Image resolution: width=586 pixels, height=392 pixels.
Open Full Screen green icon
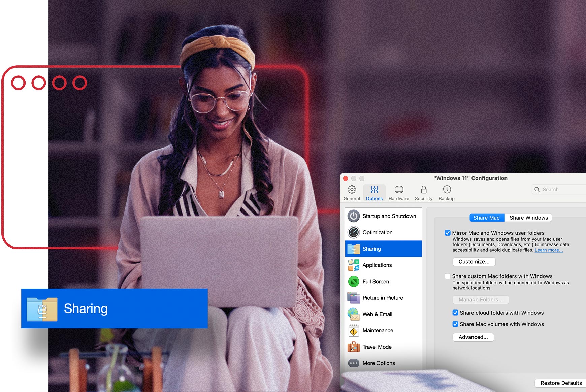(354, 282)
